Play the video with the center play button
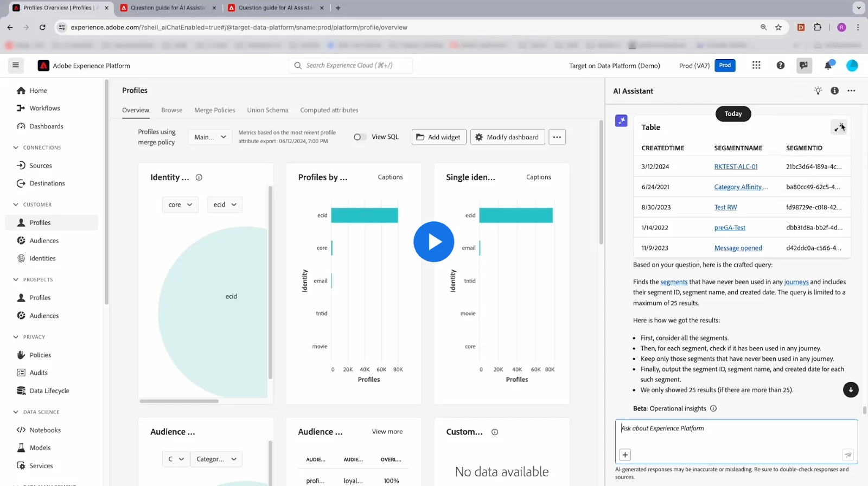This screenshot has height=486, width=868. pyautogui.click(x=433, y=241)
